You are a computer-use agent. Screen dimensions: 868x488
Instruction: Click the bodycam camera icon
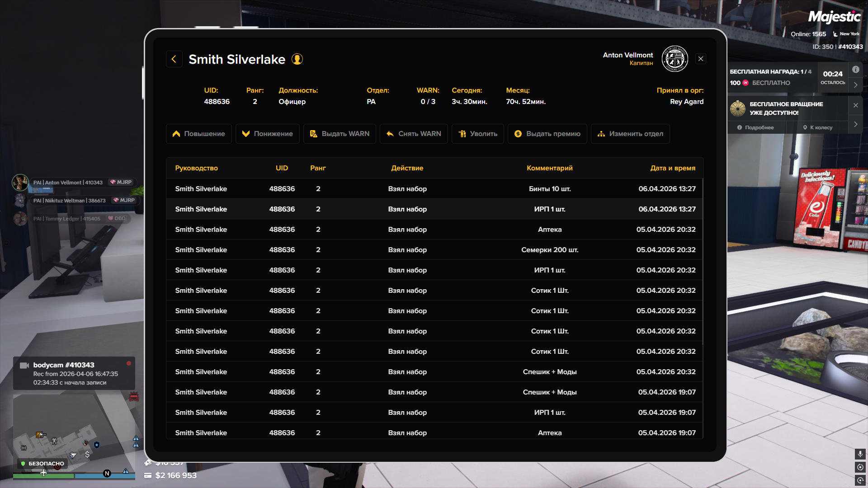click(x=24, y=365)
